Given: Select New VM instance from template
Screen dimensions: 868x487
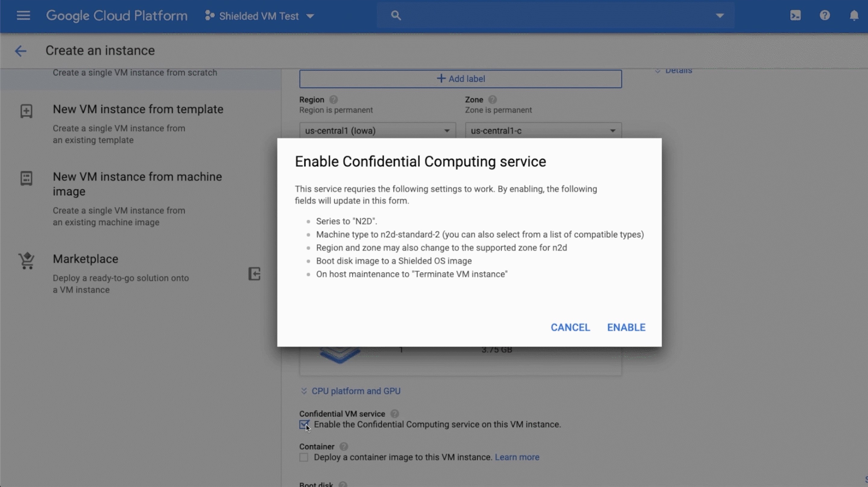Looking at the screenshot, I should pyautogui.click(x=138, y=109).
